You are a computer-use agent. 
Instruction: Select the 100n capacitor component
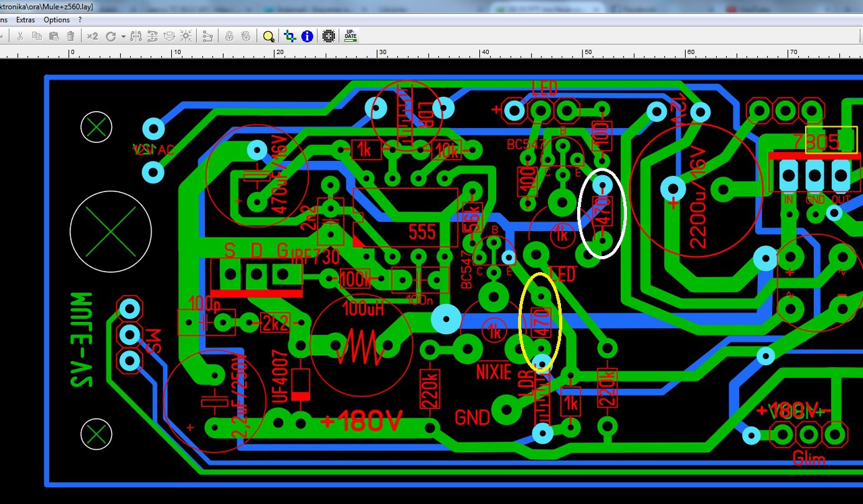(419, 279)
